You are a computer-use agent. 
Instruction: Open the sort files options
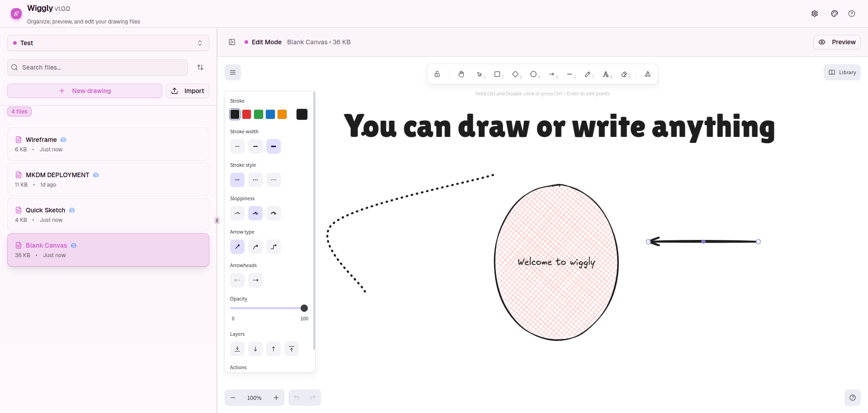[200, 67]
